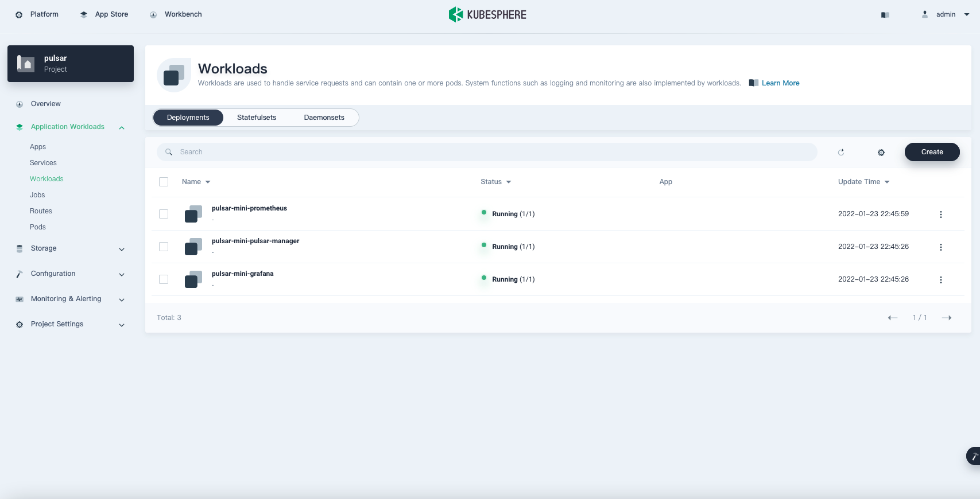Open Routes in the sidebar
980x499 pixels.
point(41,211)
